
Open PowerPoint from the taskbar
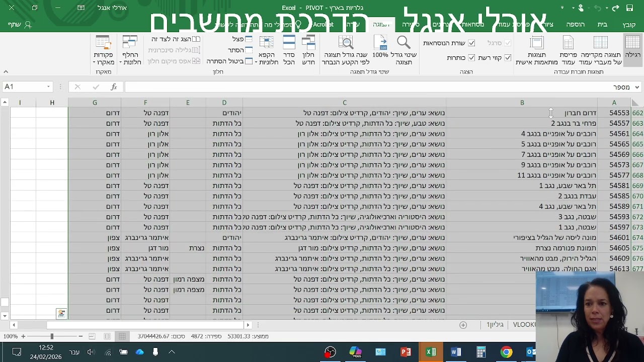(406, 352)
